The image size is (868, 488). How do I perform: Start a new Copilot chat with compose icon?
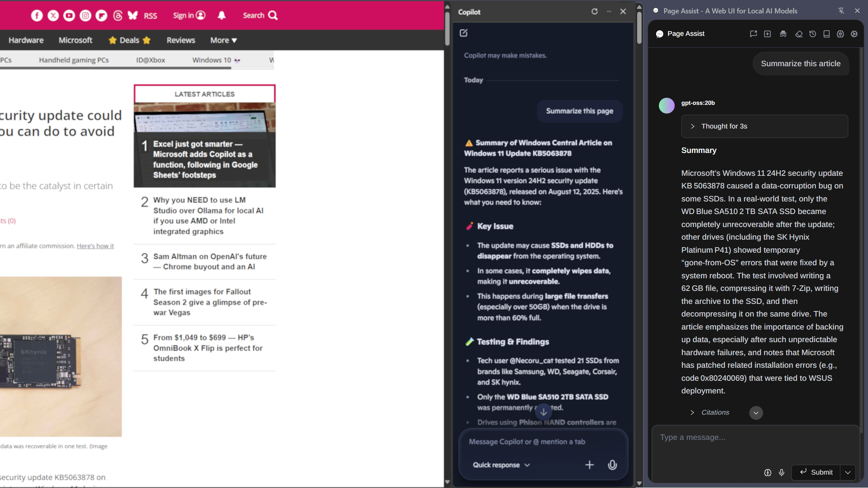464,33
